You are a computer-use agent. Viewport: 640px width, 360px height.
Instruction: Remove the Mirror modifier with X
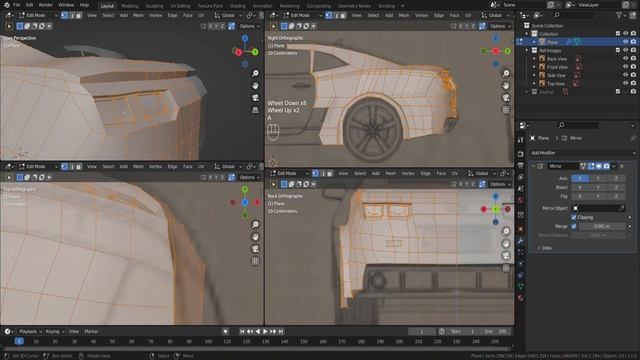tap(622, 167)
